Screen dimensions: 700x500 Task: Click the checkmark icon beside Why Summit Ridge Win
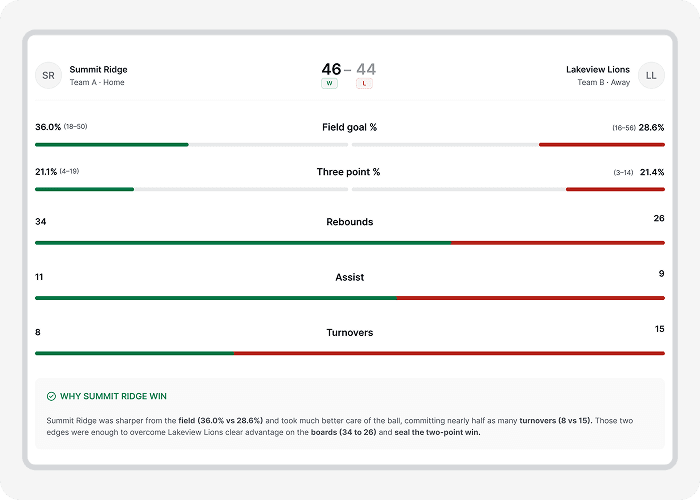click(51, 396)
